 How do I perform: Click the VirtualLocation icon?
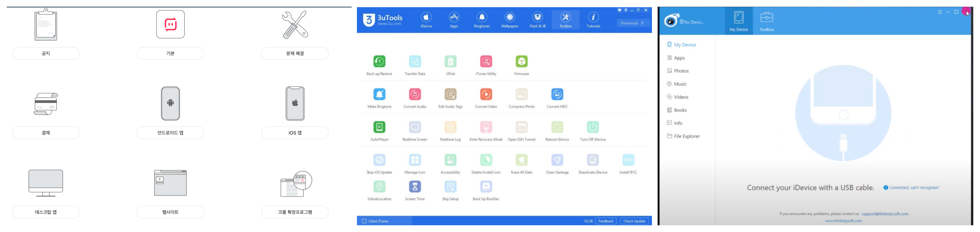point(379,187)
